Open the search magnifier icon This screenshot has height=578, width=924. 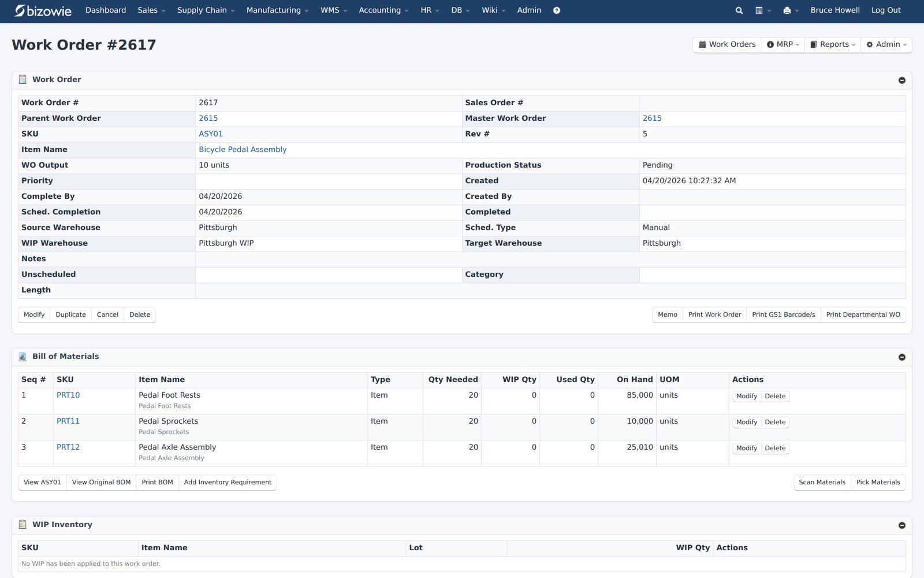(739, 10)
